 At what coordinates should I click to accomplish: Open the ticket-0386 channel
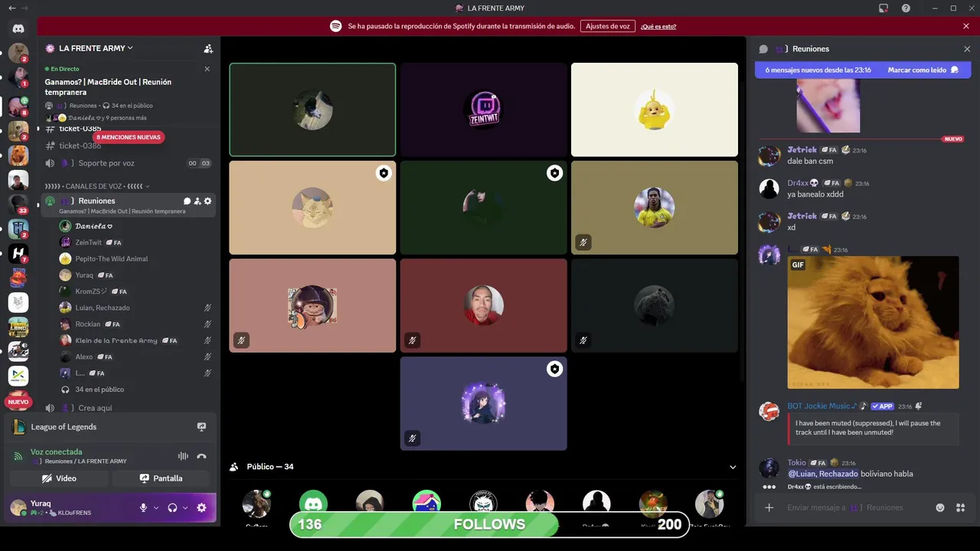80,145
